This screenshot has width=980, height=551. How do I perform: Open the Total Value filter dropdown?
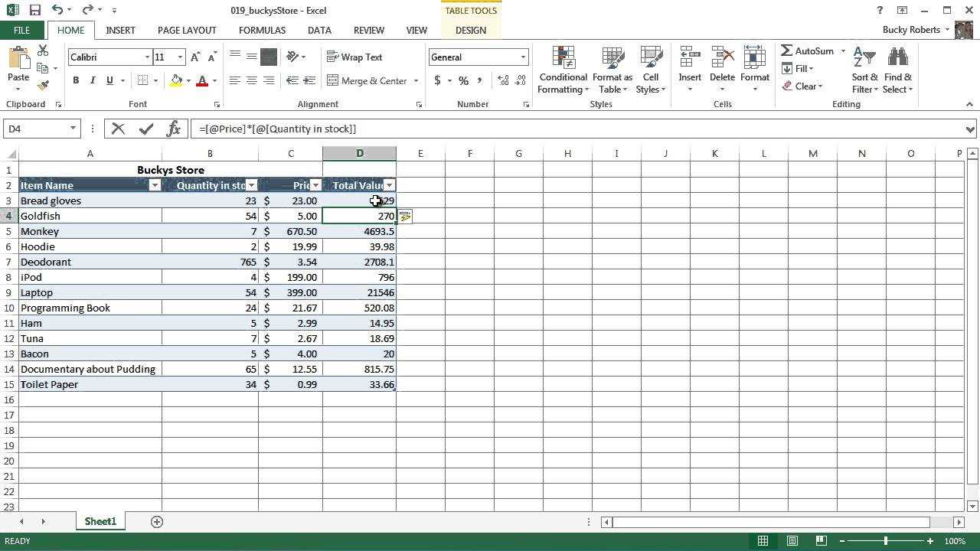pyautogui.click(x=389, y=185)
